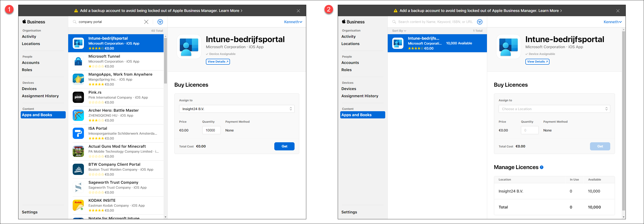Open Settings in panel 2 sidebar
The height and width of the screenshot is (224, 644).
(x=349, y=212)
